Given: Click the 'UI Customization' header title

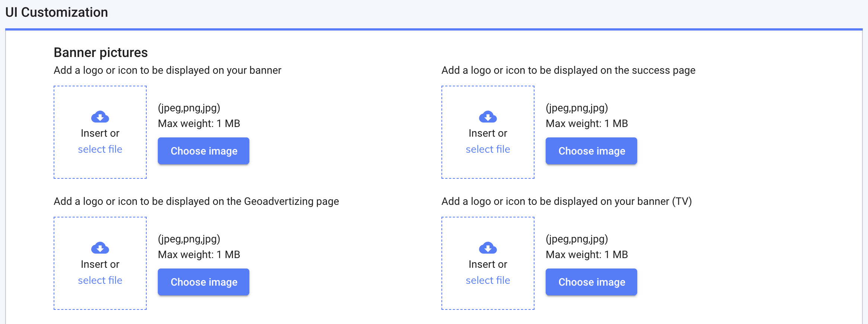Looking at the screenshot, I should tap(57, 12).
